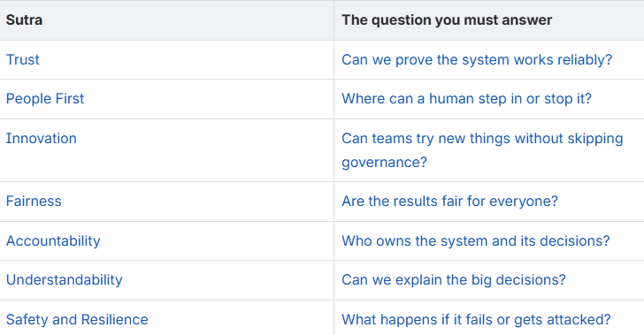
Task: Open 'Where can a human step in' link
Action: coord(466,99)
